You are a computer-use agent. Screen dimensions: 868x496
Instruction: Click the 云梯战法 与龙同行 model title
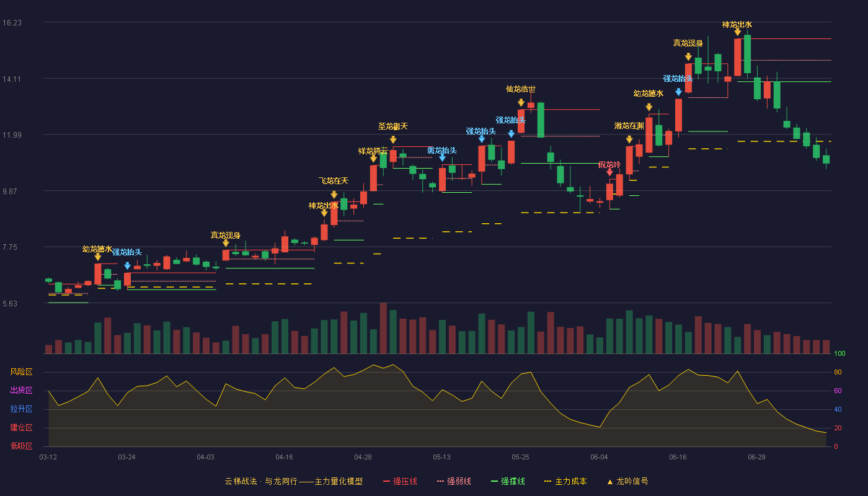pyautogui.click(x=293, y=481)
